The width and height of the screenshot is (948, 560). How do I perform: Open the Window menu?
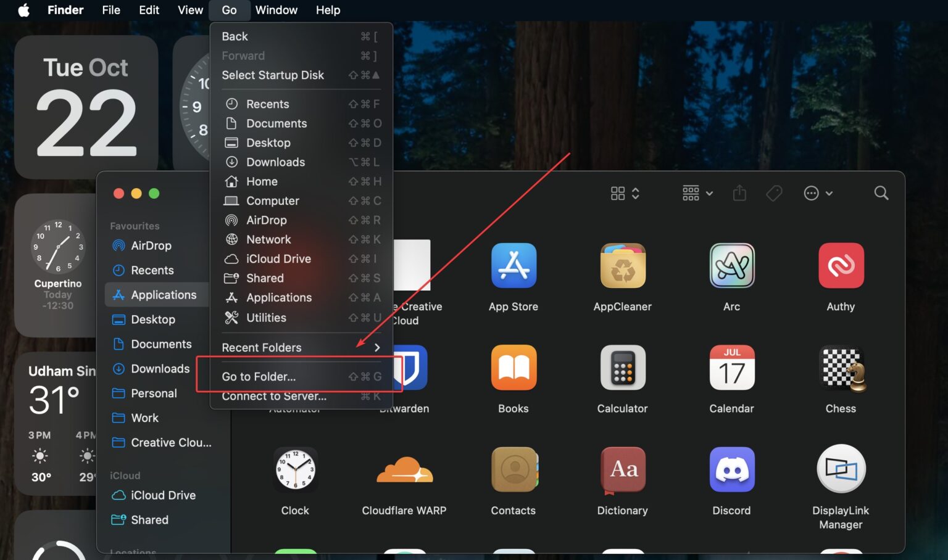[276, 10]
